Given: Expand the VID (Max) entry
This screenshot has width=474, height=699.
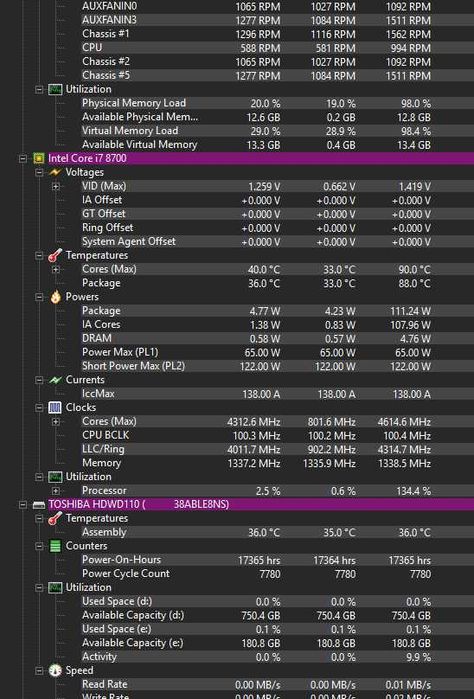Looking at the screenshot, I should tap(55, 186).
